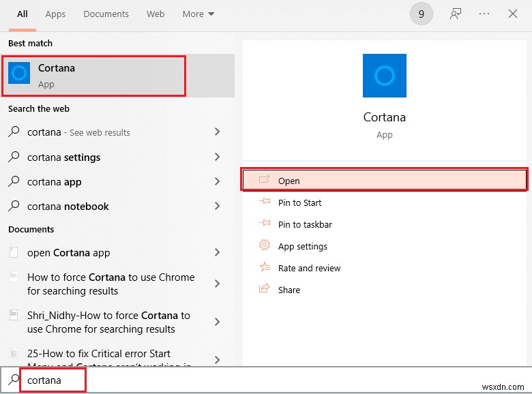The image size is (532, 394).
Task: Open the feedback person icon at top
Action: pyautogui.click(x=454, y=14)
